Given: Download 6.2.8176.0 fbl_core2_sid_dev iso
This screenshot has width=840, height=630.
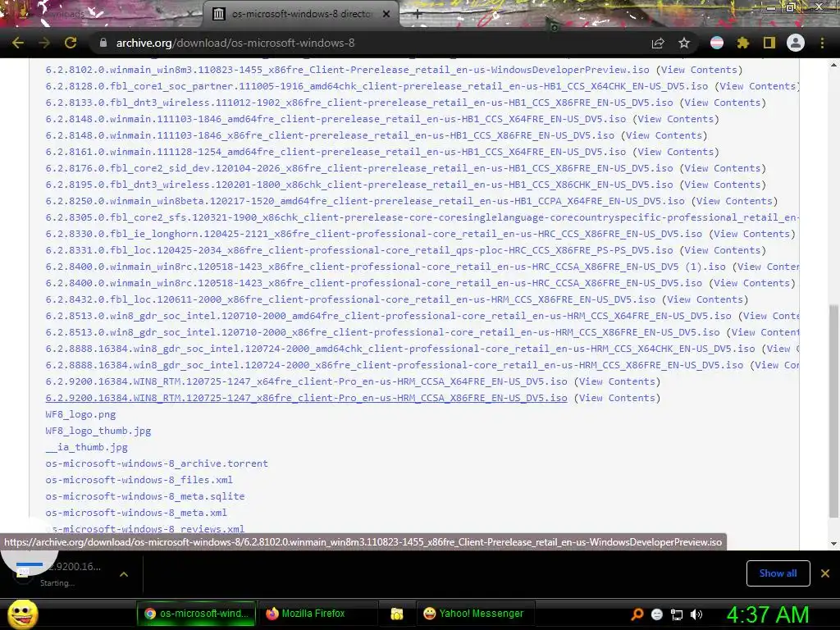Looking at the screenshot, I should click(359, 168).
